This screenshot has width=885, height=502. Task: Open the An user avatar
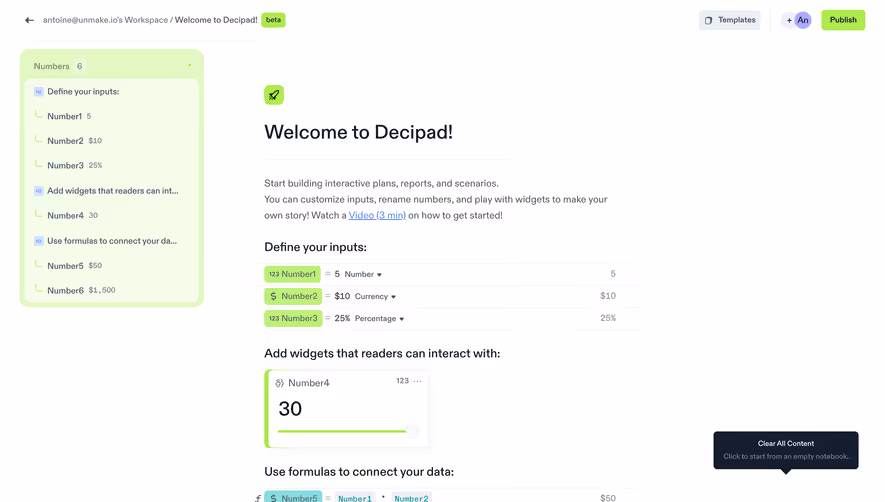[803, 20]
